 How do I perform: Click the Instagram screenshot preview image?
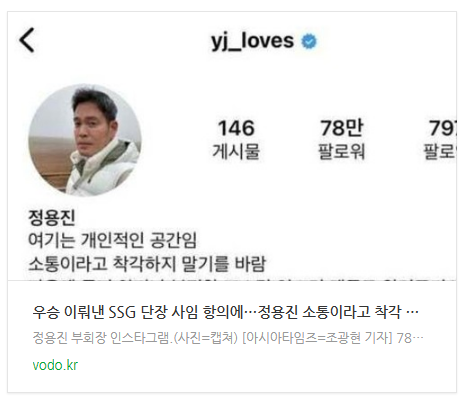click(232, 146)
